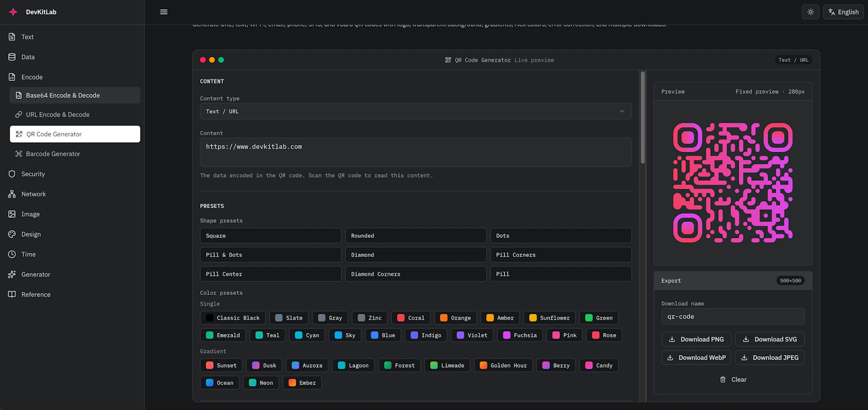Click the DevKitLab star logo icon
This screenshot has width=868, height=410.
(13, 12)
